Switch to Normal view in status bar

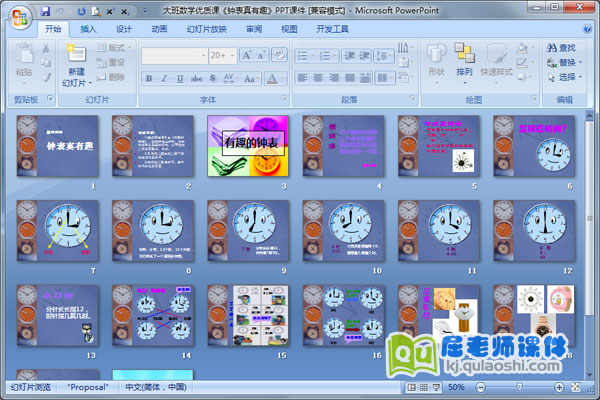(414, 387)
